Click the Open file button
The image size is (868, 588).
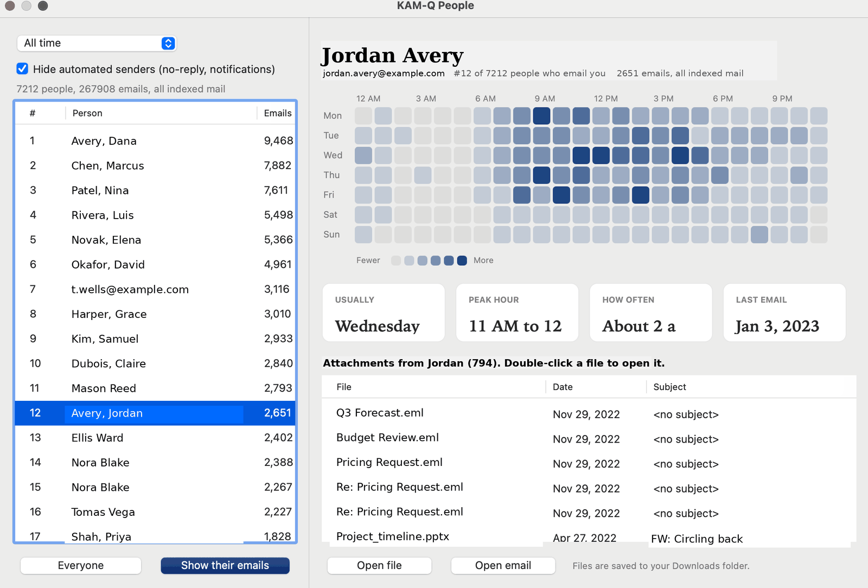coord(379,565)
